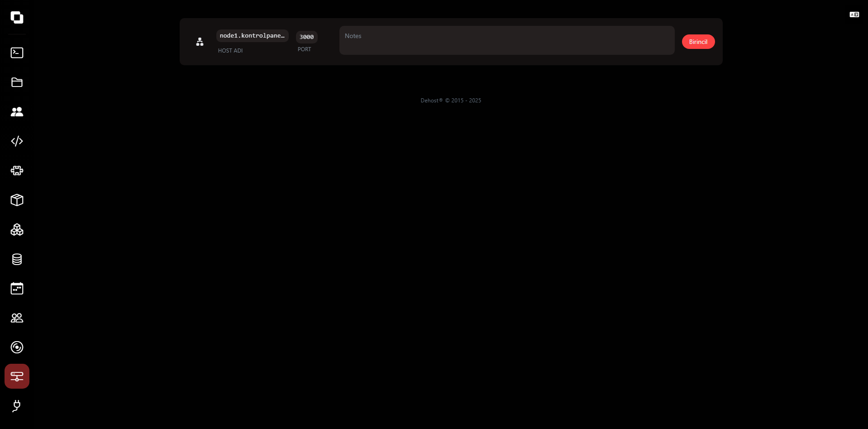Open the puzzle piece plugins icon
Screen dimensions: 868x429
pyautogui.click(x=17, y=171)
